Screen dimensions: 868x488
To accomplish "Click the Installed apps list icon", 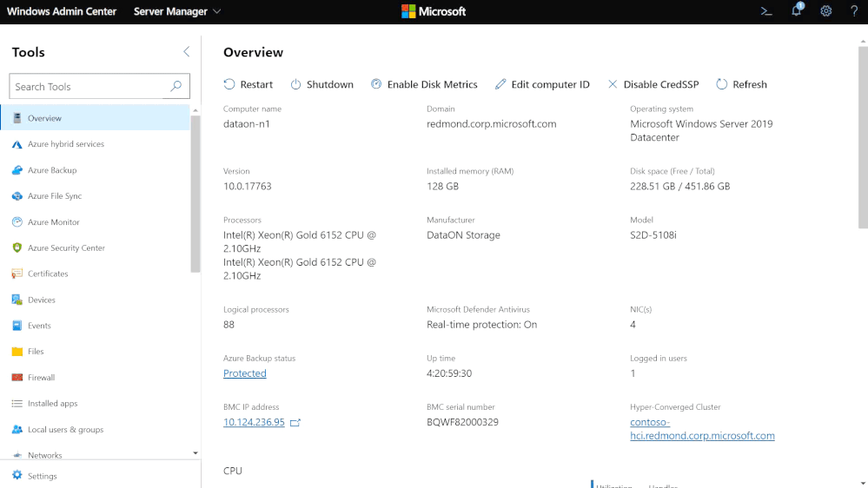I will [x=17, y=404].
